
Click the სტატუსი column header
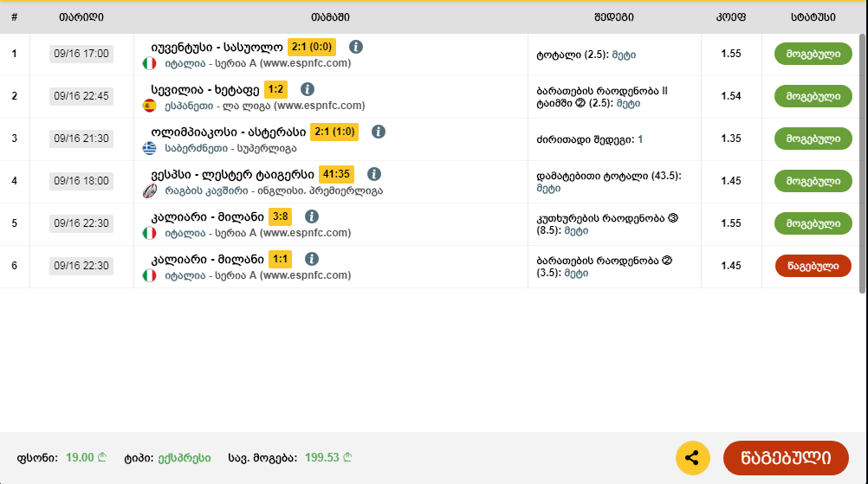point(813,17)
